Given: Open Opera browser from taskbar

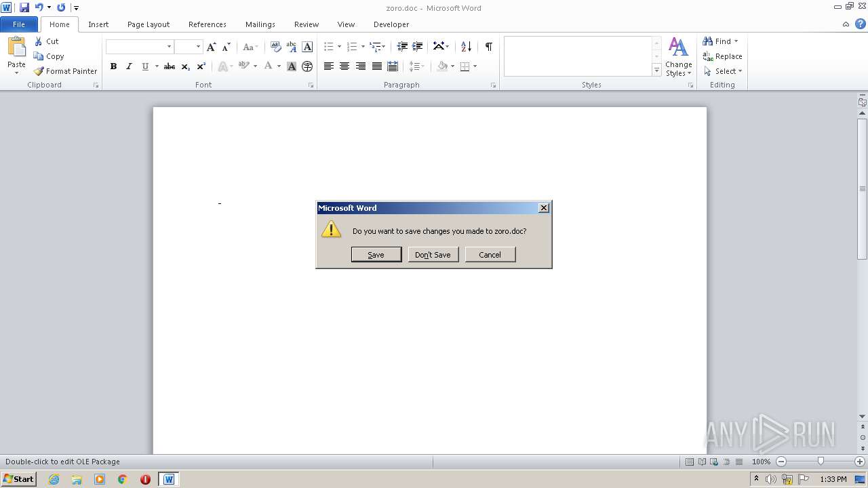Looking at the screenshot, I should (x=145, y=479).
